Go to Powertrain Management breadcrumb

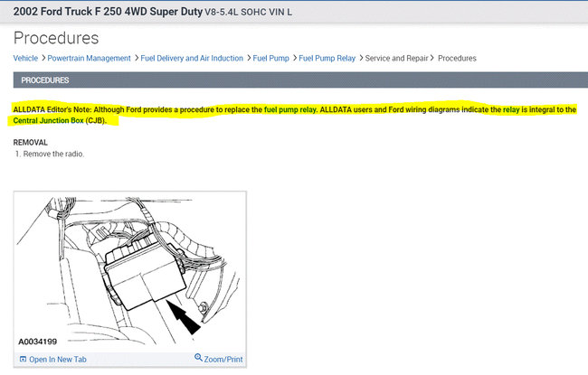(89, 58)
